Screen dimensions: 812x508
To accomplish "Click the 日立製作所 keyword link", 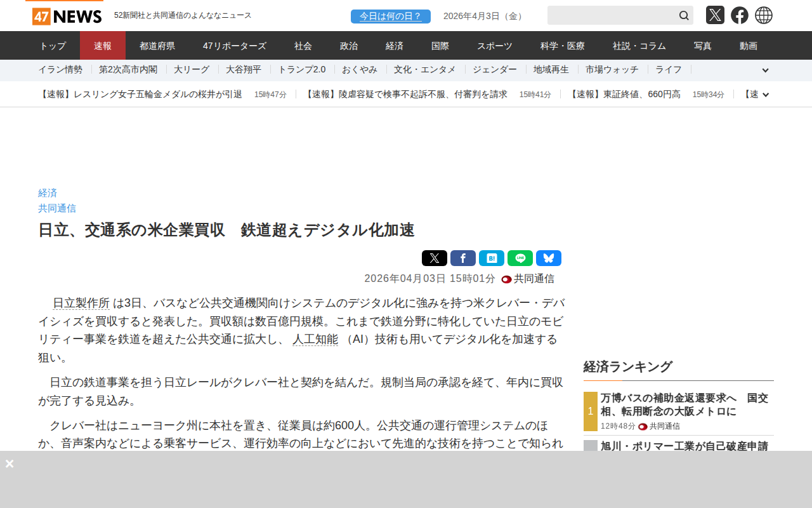I will click(81, 303).
